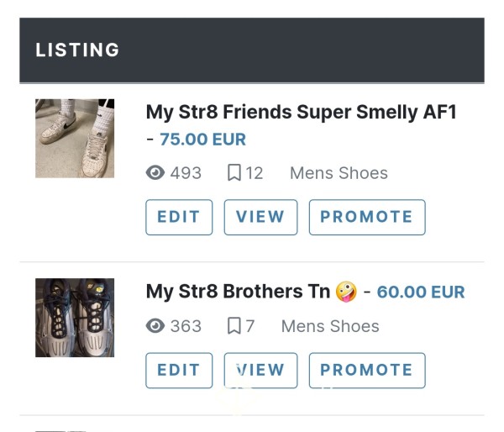The height and width of the screenshot is (432, 504).
Task: Click the 75.00 EUR price
Action: click(202, 140)
